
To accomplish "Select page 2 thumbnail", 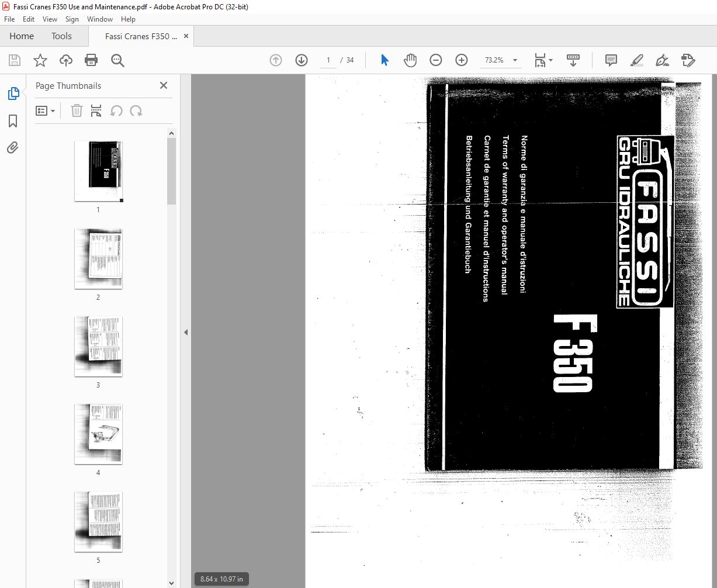I will [x=98, y=259].
